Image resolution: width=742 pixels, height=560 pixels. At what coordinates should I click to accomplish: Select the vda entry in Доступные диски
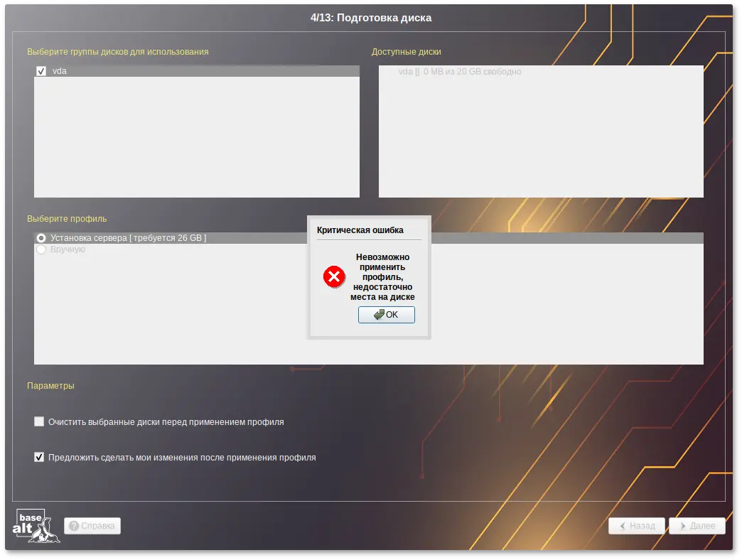[459, 72]
